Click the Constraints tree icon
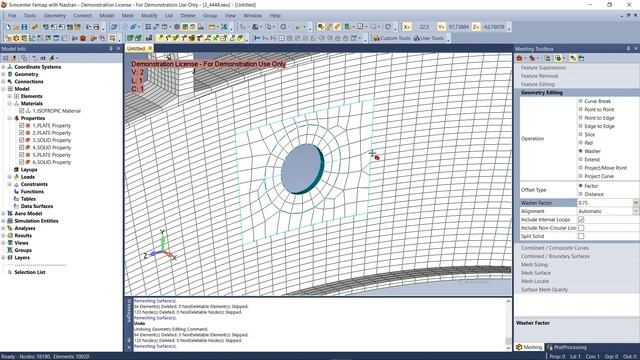This screenshot has width=640, height=360. (x=16, y=184)
